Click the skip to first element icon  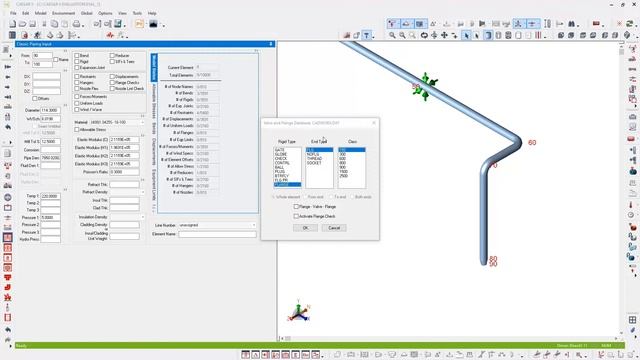click(x=7, y=67)
